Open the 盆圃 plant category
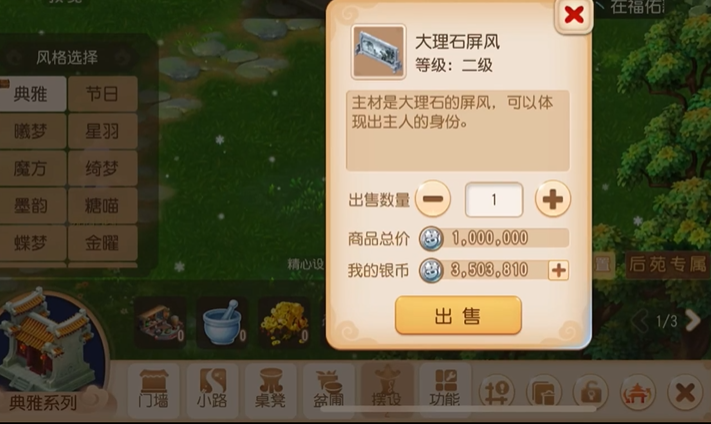 329,390
